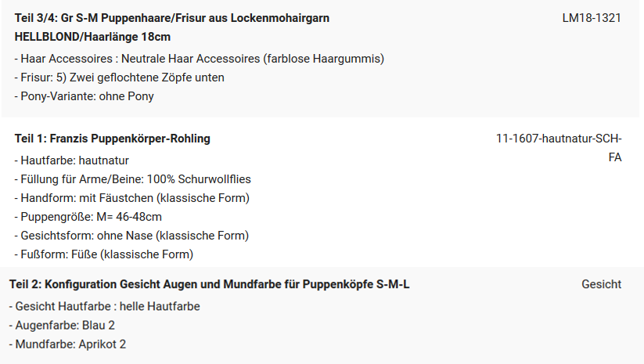Click the 11-1607-hautnatur-SCH-FA article code
This screenshot has height=364, width=644.
[559, 148]
